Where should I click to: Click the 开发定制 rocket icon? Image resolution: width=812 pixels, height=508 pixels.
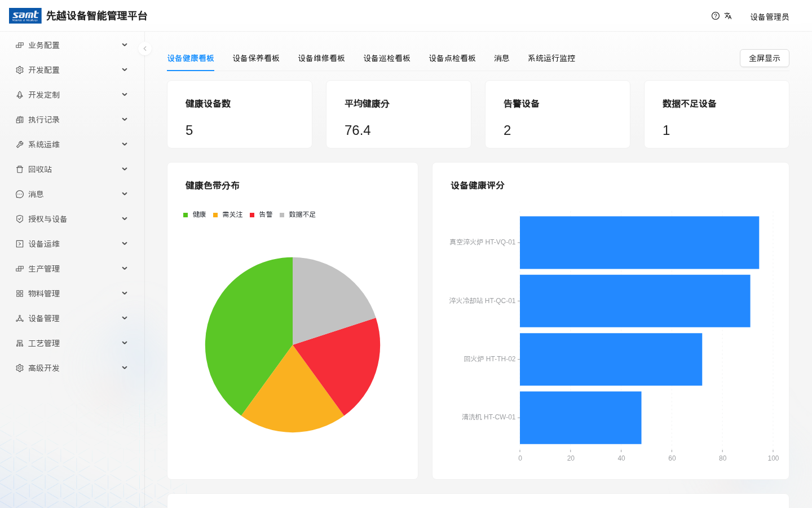click(x=20, y=95)
